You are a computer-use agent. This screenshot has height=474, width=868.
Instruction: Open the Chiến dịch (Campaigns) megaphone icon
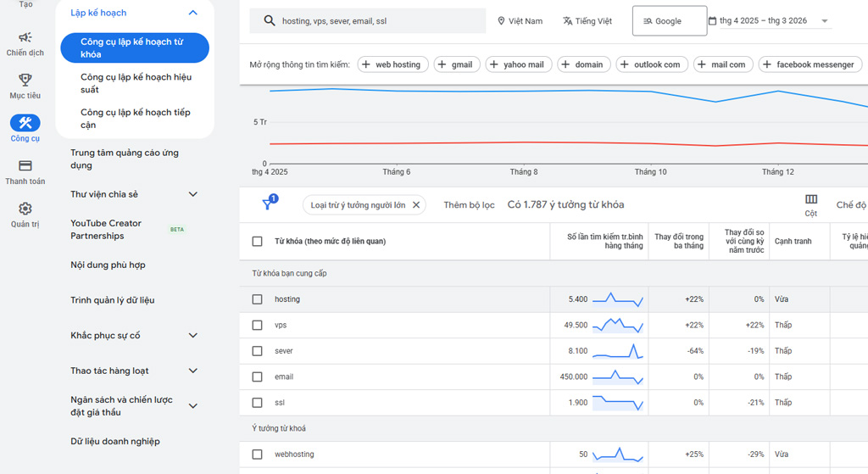click(25, 37)
